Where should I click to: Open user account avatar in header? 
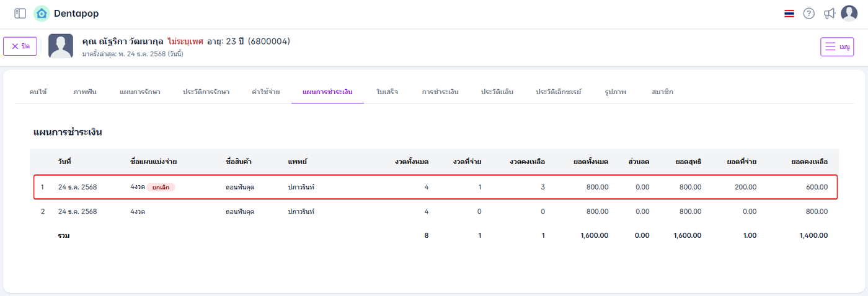[x=849, y=14]
